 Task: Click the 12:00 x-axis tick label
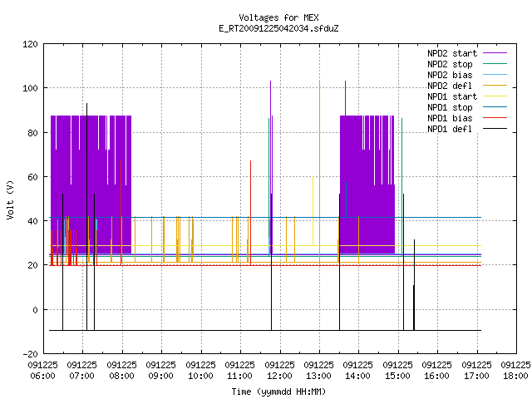(279, 376)
